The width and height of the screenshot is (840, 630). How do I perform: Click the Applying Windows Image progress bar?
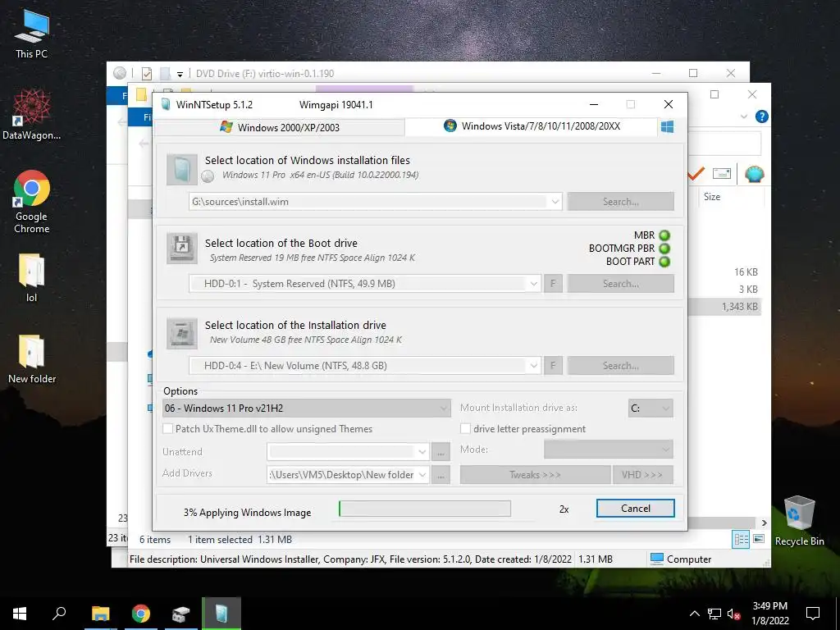coord(425,509)
